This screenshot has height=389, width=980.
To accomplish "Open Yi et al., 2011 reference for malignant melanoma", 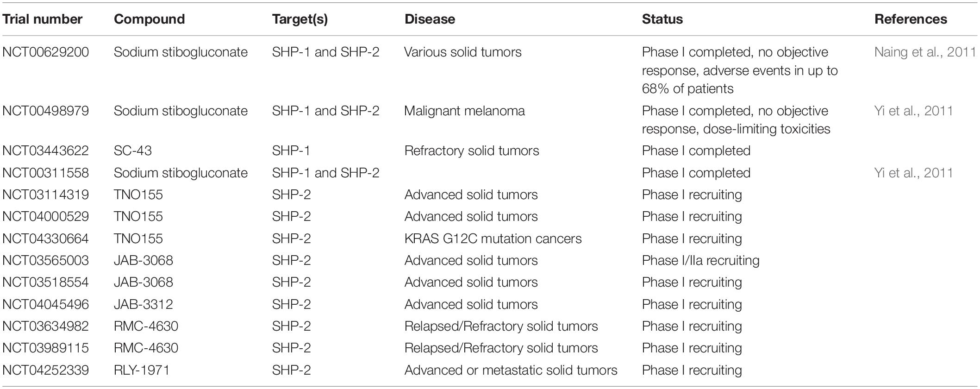I will [913, 111].
